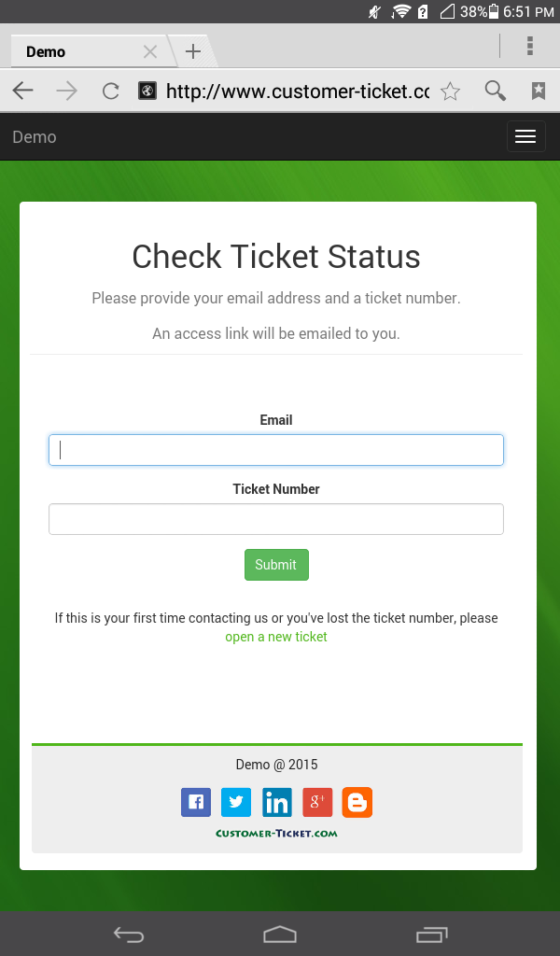Expand the hamburger navigation menu
This screenshot has width=560, height=956.
[x=525, y=136]
